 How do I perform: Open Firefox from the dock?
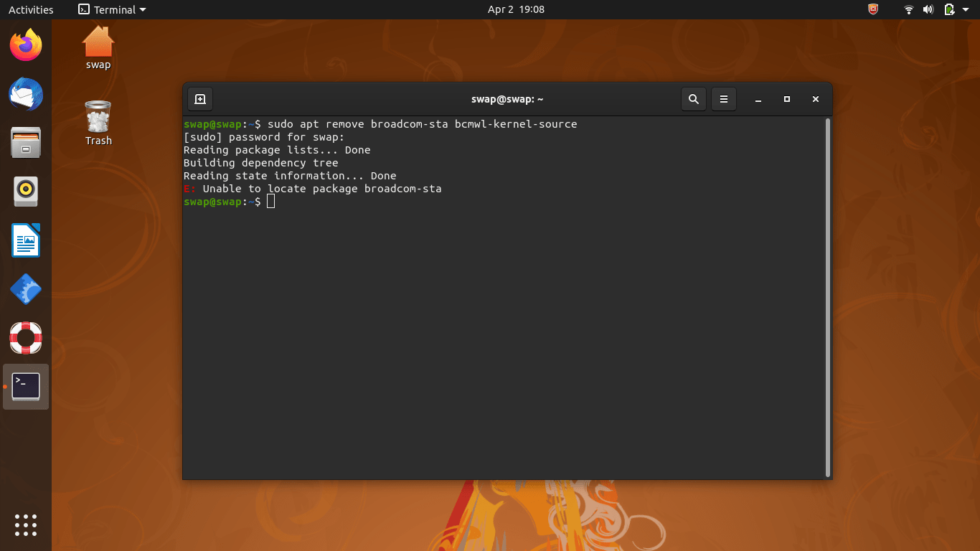26,45
